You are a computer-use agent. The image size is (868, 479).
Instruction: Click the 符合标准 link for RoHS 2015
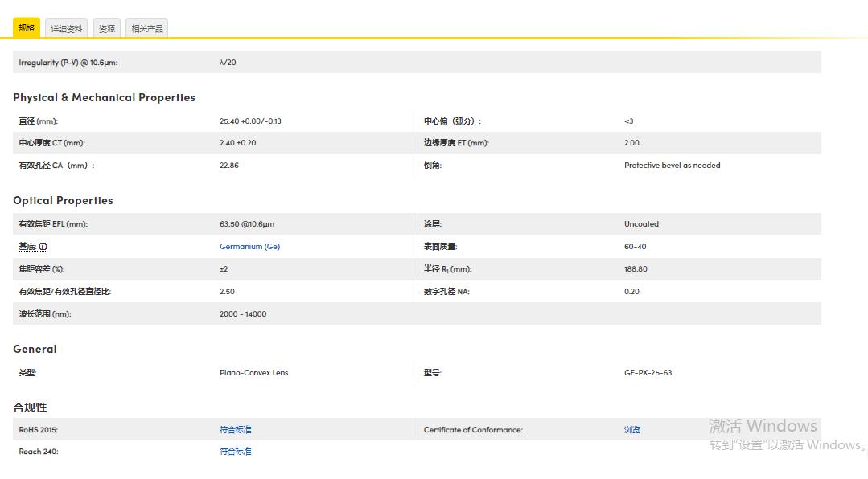pyautogui.click(x=235, y=429)
